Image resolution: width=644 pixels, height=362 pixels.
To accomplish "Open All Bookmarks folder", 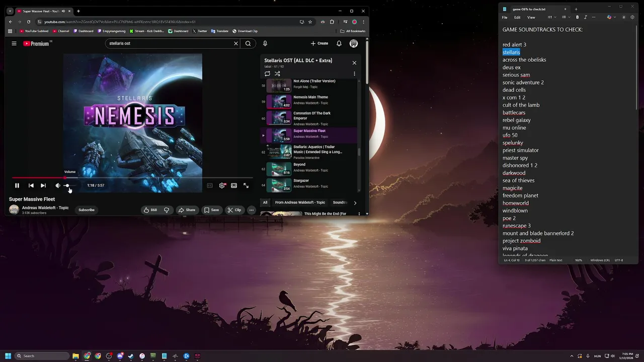I will pyautogui.click(x=353, y=31).
